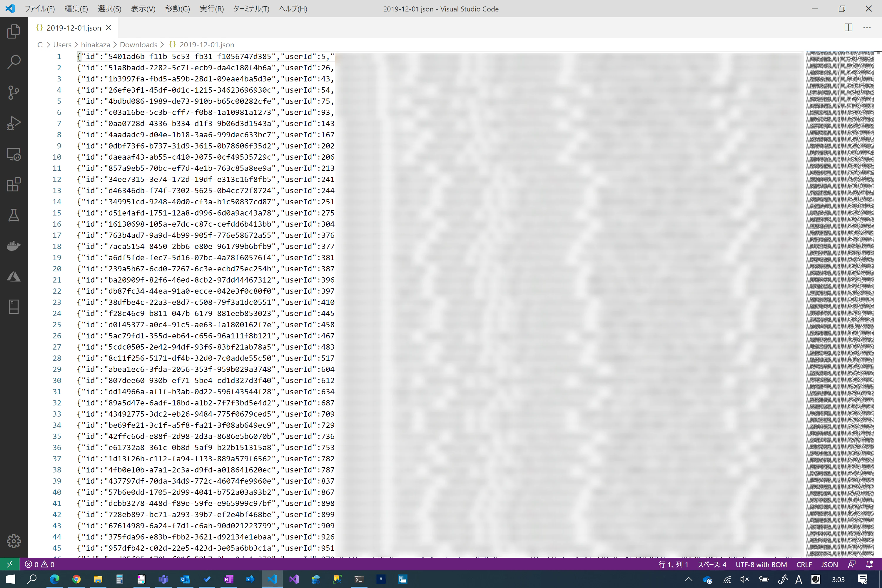
Task: Open the ターミナル(T) menu
Action: pos(251,9)
